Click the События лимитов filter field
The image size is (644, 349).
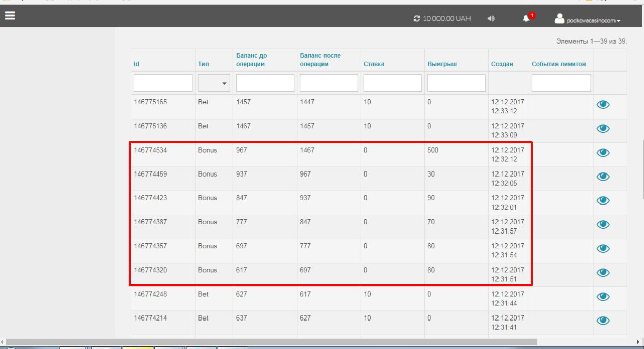click(x=561, y=83)
